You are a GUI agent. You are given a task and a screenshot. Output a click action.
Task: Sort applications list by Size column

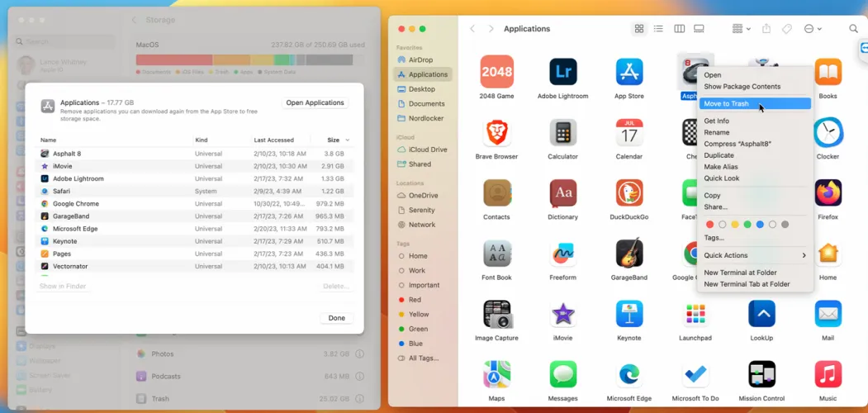333,140
